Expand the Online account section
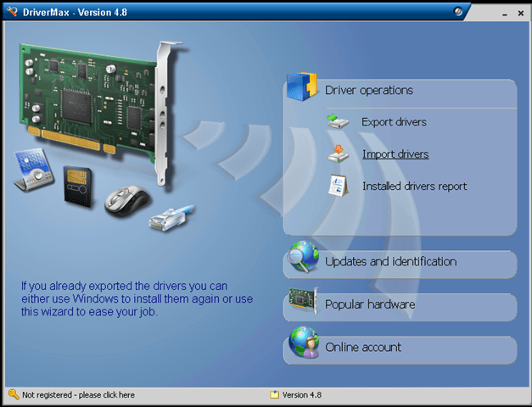Image resolution: width=532 pixels, height=407 pixels. [x=363, y=348]
